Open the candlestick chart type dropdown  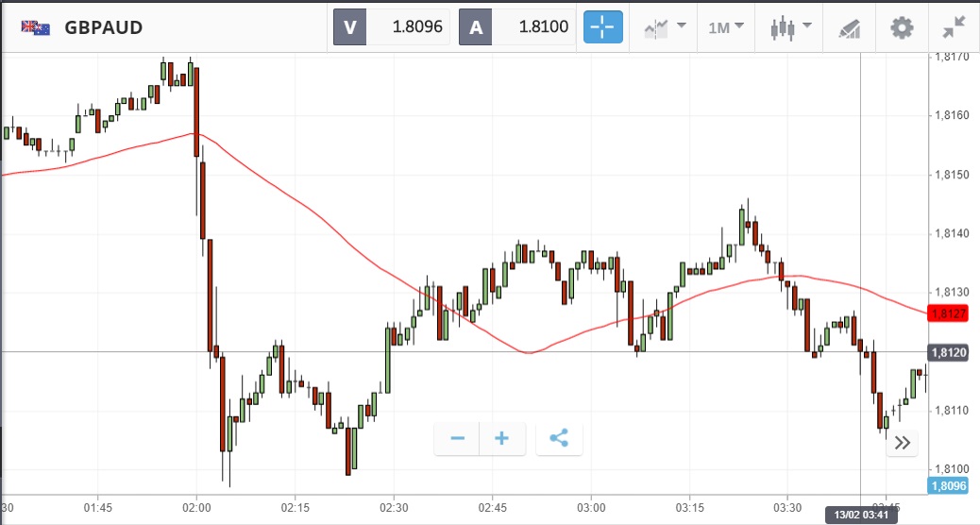click(x=790, y=27)
